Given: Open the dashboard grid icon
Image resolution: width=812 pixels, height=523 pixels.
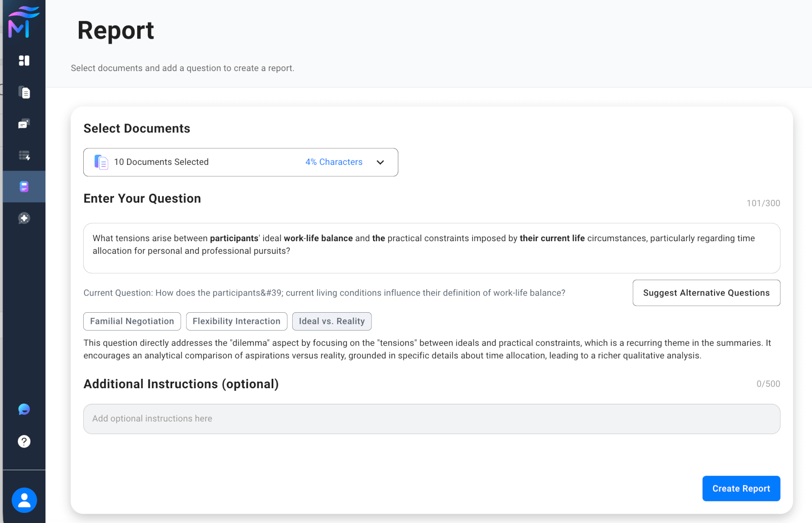Looking at the screenshot, I should 24,61.
